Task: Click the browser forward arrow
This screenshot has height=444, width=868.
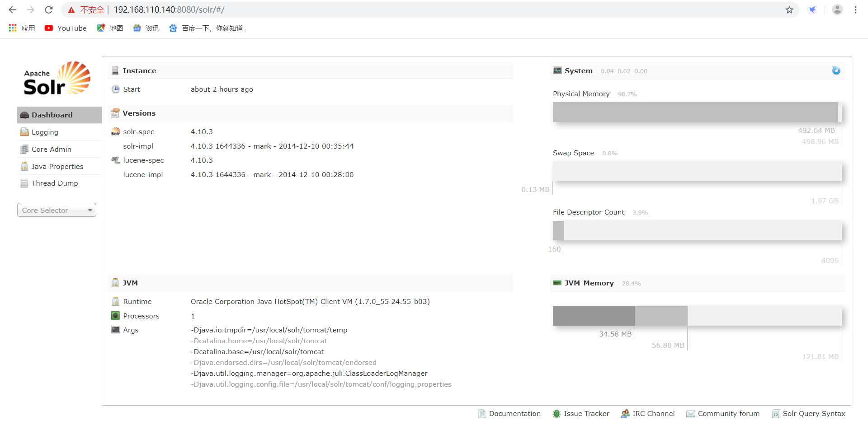Action: [30, 10]
